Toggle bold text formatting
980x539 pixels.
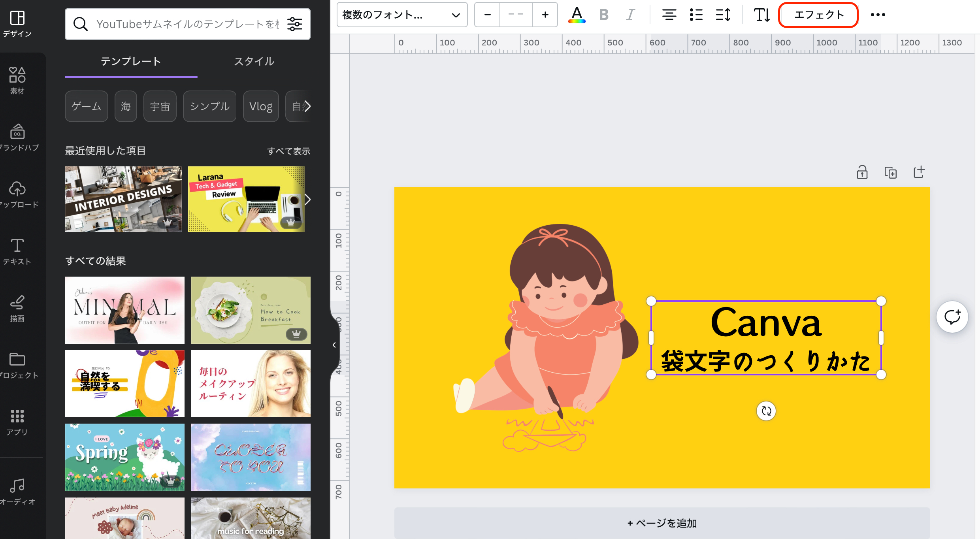603,15
